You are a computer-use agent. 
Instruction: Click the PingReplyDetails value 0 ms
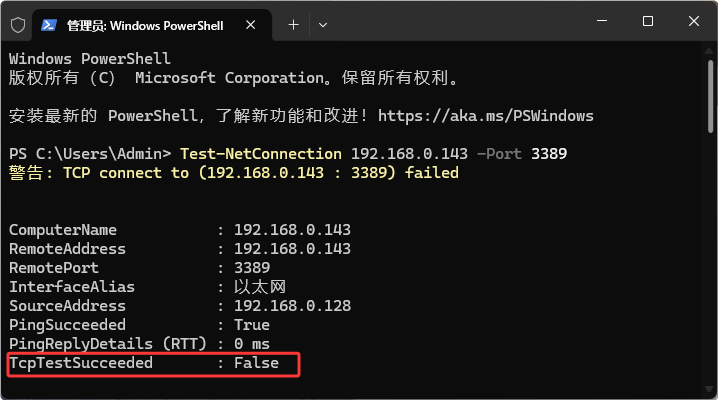tap(255, 344)
